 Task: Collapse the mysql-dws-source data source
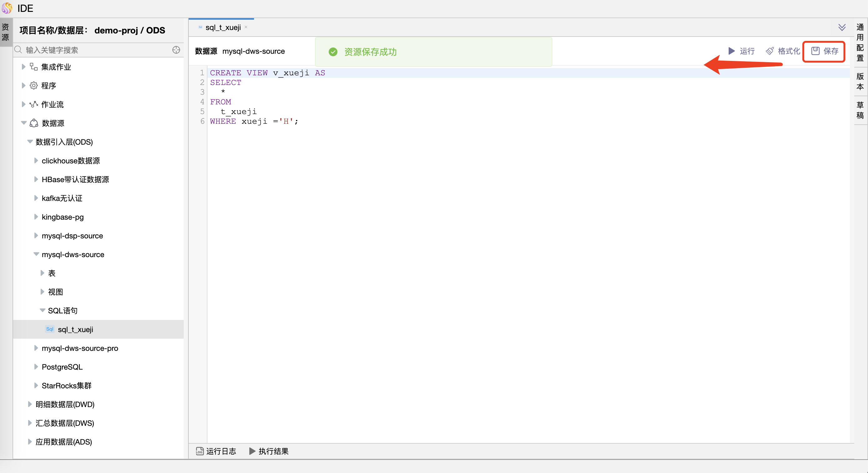click(x=36, y=254)
